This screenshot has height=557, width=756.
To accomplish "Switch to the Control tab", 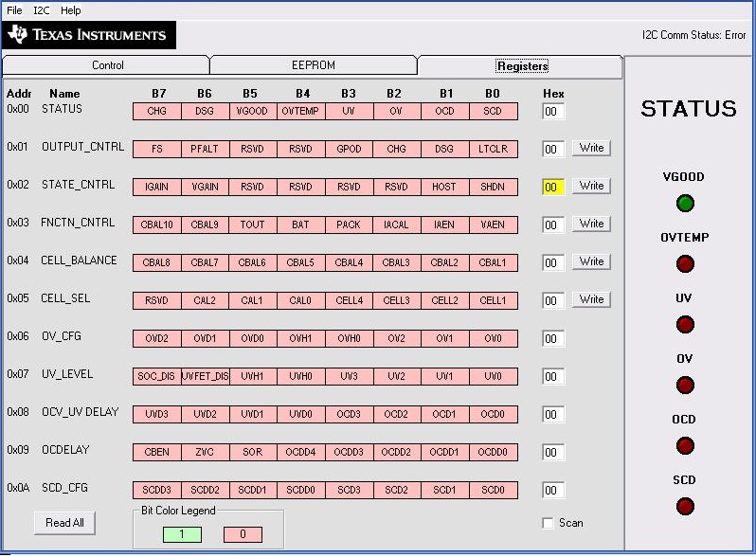I will tap(107, 65).
